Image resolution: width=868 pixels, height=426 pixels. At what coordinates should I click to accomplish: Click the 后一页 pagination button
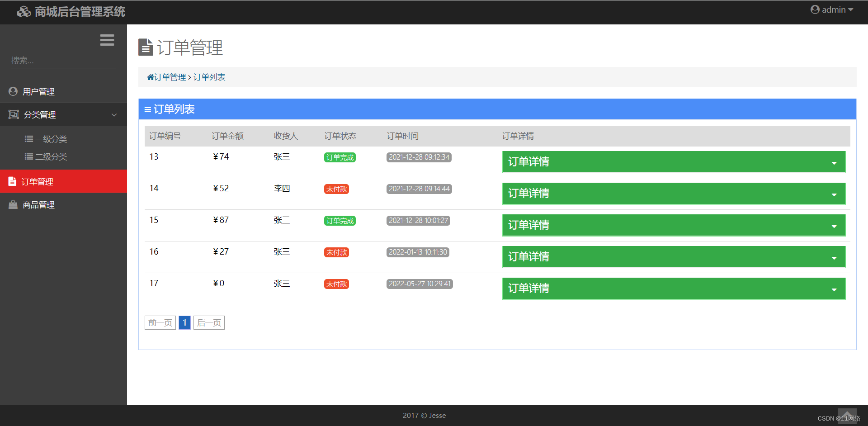tap(209, 322)
